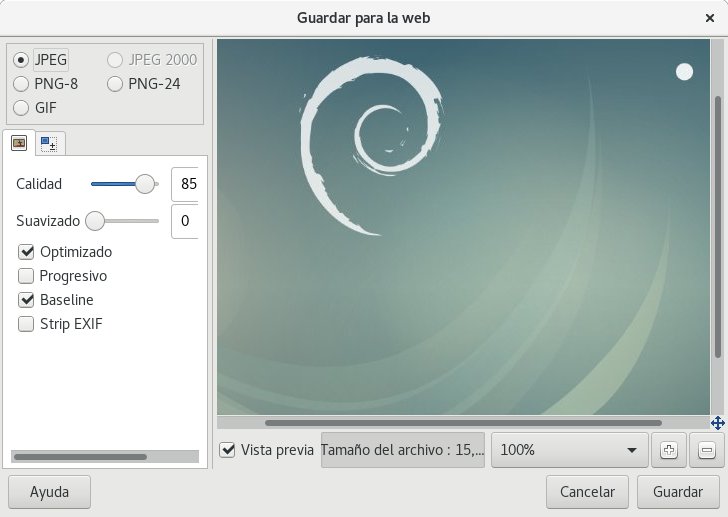This screenshot has width=728, height=517.
Task: Disable the Optimizado checkbox
Action: pos(27,252)
